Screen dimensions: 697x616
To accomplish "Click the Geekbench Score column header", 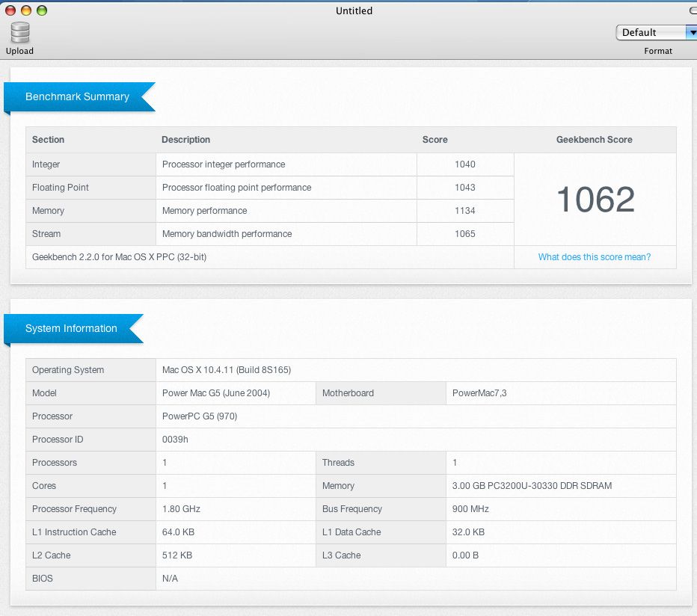I will pos(595,140).
